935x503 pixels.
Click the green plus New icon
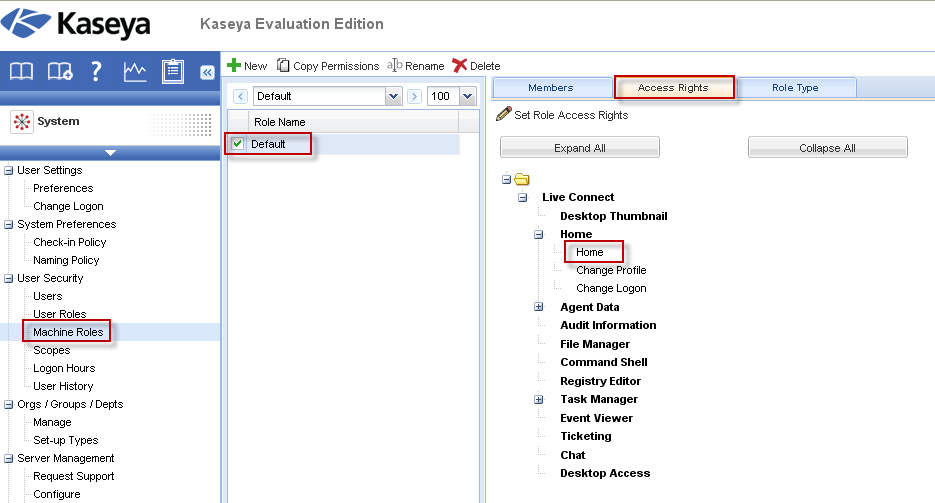pyautogui.click(x=234, y=66)
